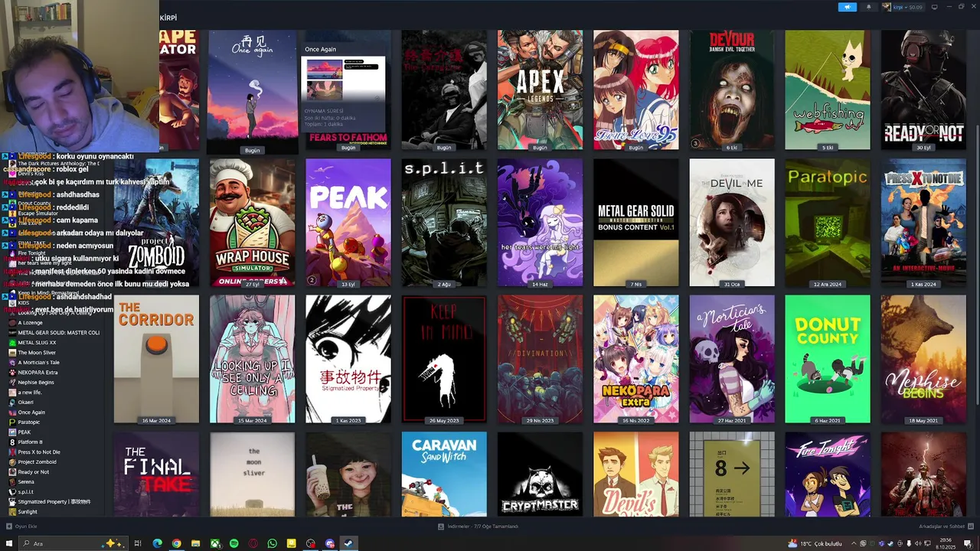This screenshot has width=980, height=551.
Task: Open the Cryptmaster game cover
Action: (540, 474)
